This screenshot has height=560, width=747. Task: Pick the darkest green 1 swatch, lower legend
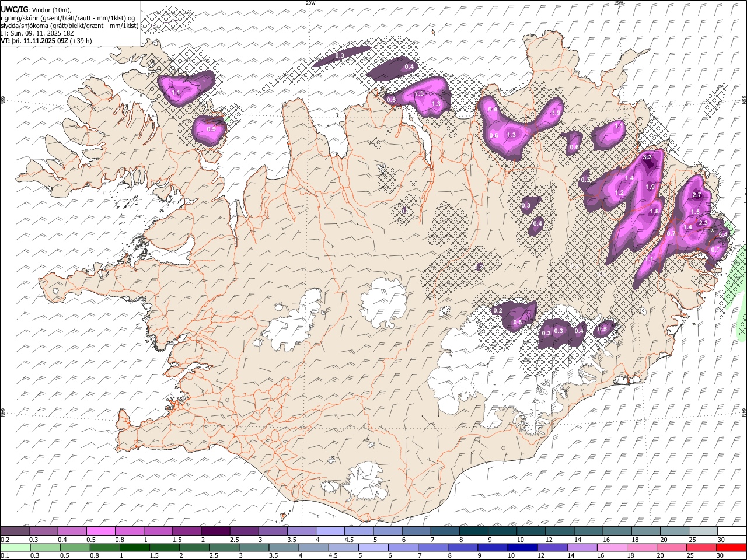[134, 547]
